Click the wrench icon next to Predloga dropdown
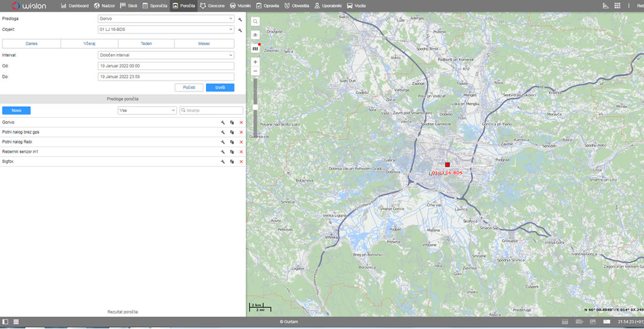This screenshot has width=644, height=329. pos(240,19)
